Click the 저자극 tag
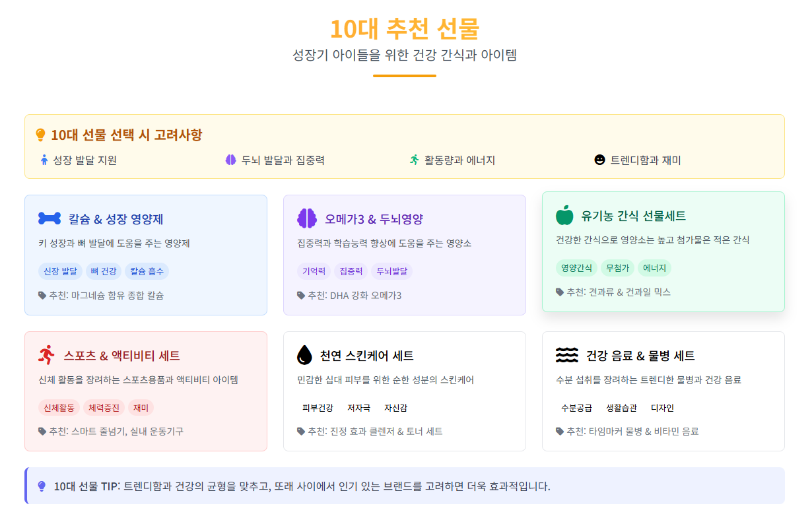 pyautogui.click(x=359, y=408)
